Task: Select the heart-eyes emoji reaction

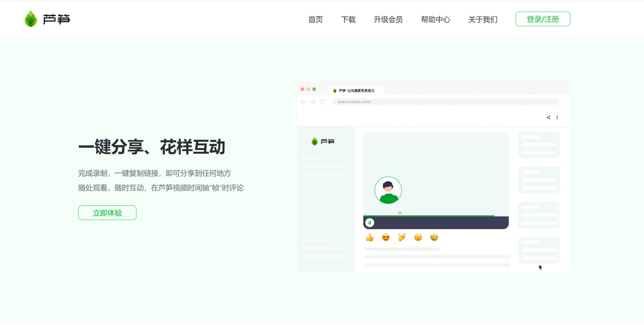Action: pyautogui.click(x=386, y=237)
